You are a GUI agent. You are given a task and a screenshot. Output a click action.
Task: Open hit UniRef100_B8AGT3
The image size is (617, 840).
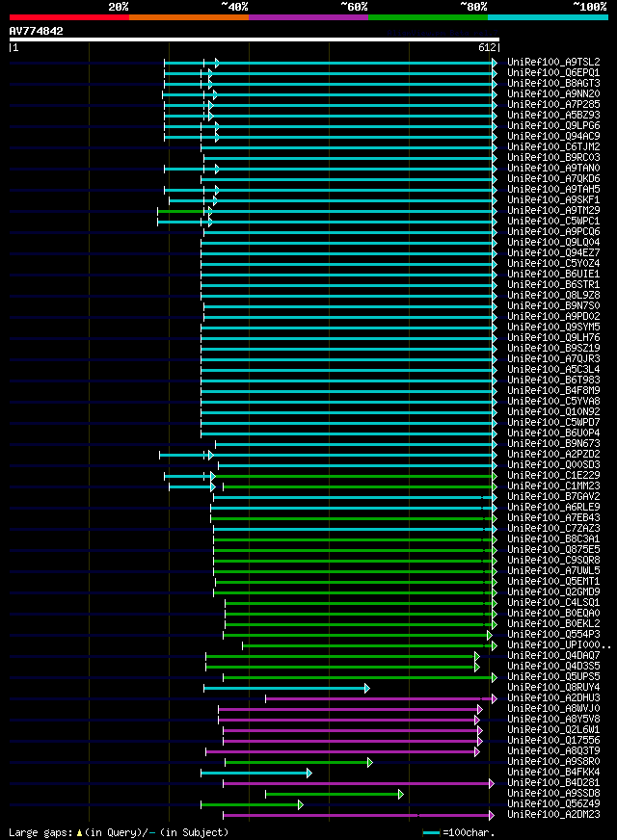[x=553, y=84]
